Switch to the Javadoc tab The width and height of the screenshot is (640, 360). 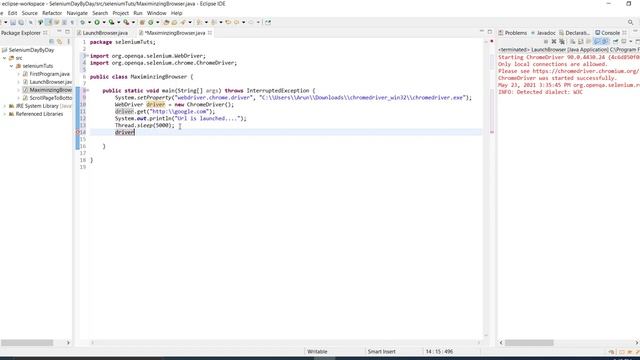(543, 33)
